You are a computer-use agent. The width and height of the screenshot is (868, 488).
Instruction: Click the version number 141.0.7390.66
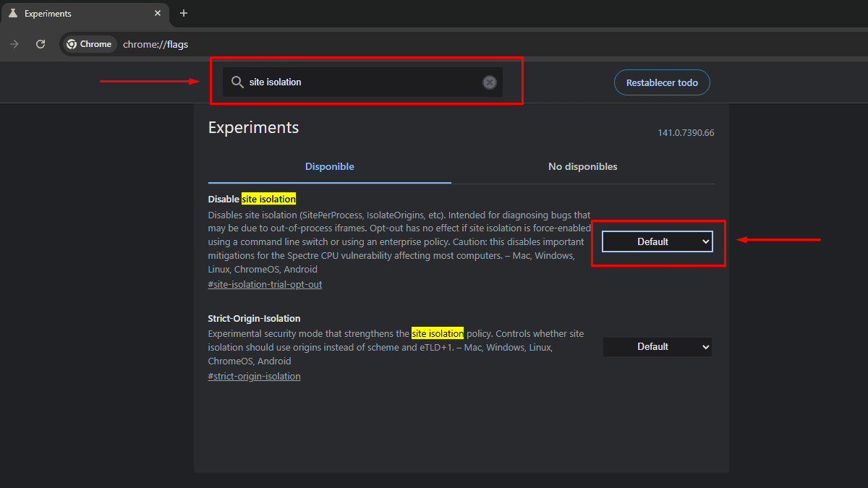pyautogui.click(x=686, y=133)
